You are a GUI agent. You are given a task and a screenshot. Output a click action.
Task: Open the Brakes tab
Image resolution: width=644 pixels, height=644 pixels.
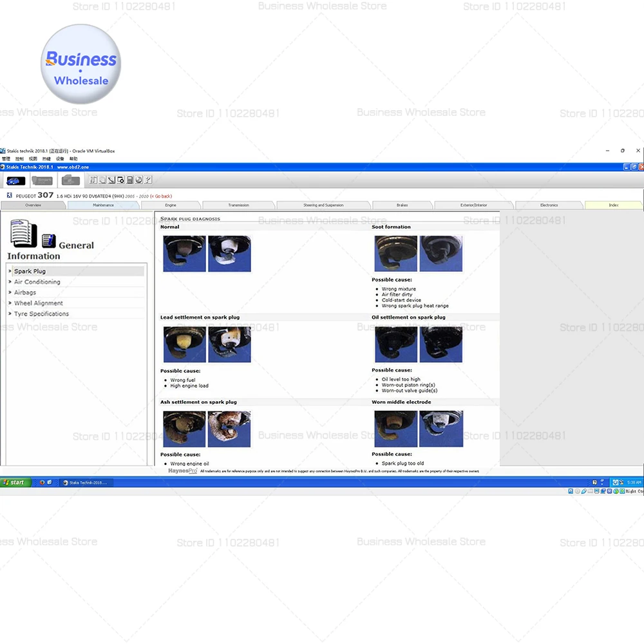402,205
